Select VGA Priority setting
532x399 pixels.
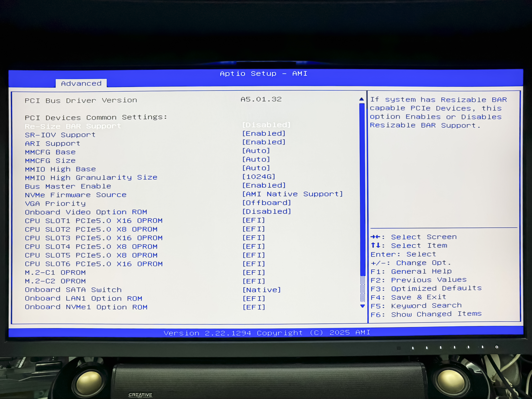coord(55,204)
